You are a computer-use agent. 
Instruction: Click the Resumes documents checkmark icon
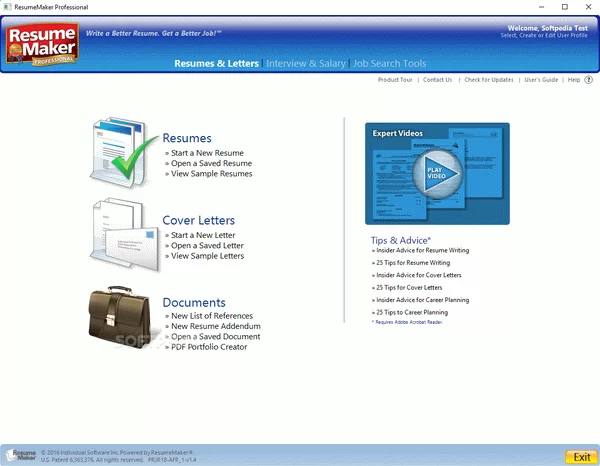pyautogui.click(x=124, y=152)
